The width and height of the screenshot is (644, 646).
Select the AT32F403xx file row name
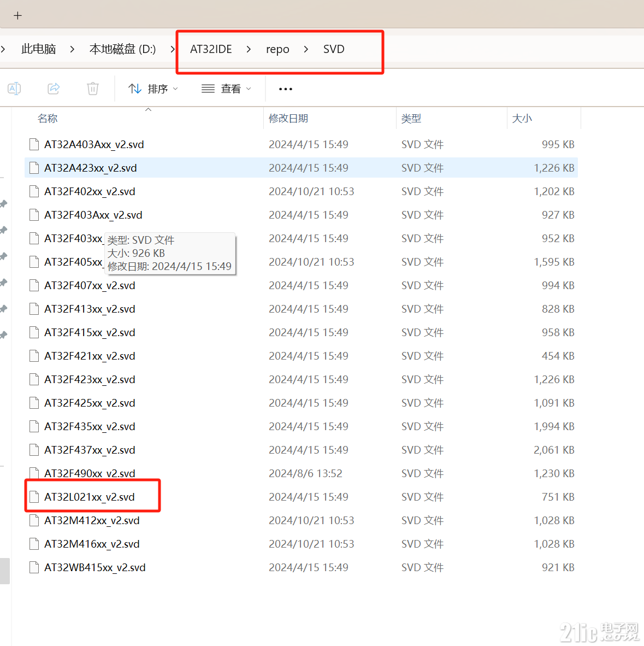pos(73,238)
